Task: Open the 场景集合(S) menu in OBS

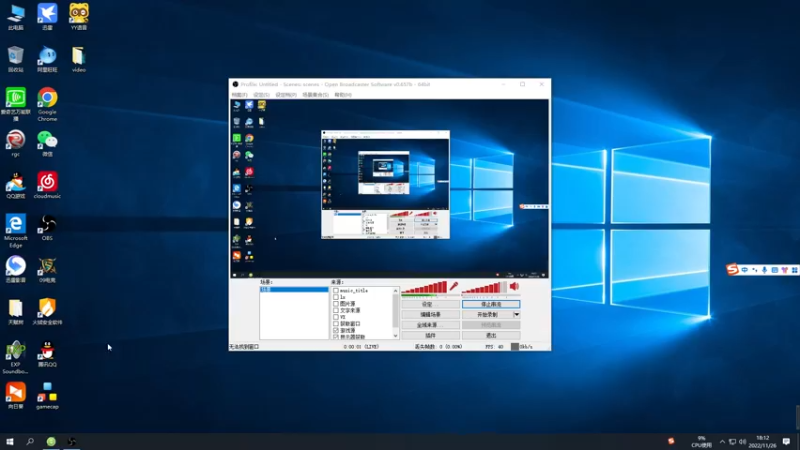Action: [315, 95]
